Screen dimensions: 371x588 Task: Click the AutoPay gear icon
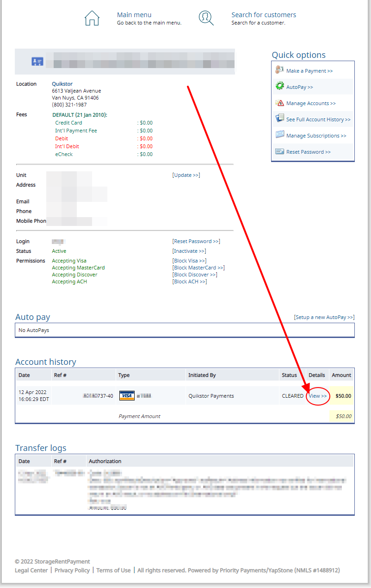[x=279, y=87]
